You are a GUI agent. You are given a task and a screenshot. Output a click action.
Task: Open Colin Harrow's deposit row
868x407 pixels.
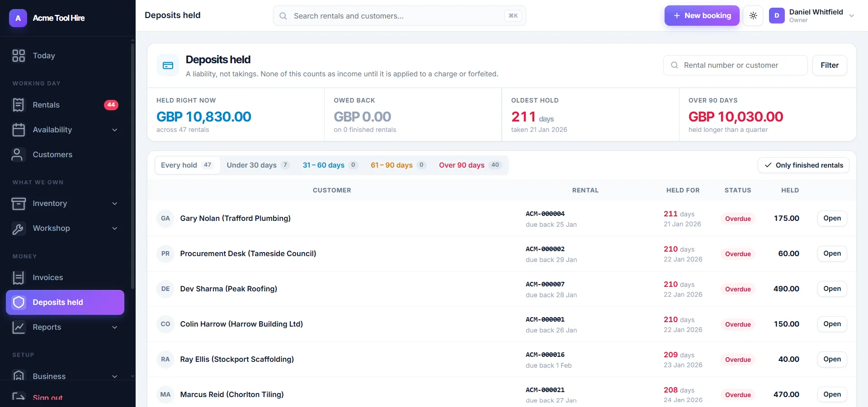pos(832,324)
